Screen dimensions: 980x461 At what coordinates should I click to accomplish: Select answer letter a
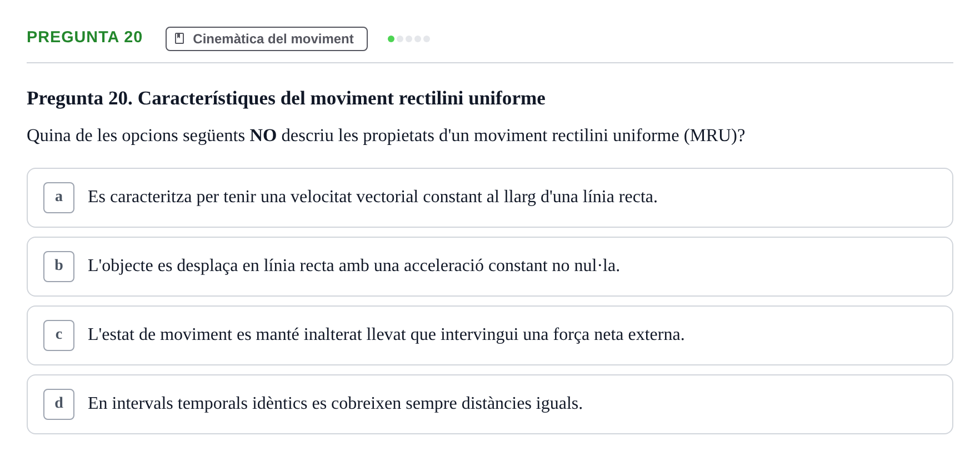(59, 198)
